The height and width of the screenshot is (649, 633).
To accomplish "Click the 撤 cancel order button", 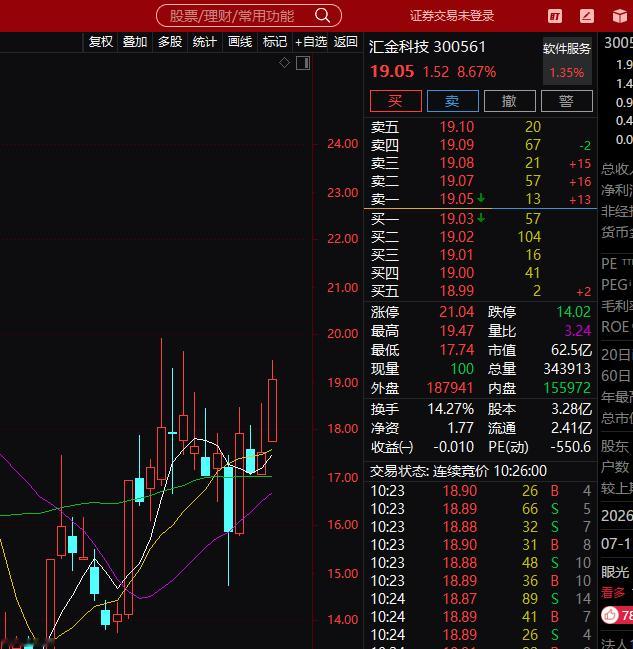I will tap(510, 101).
